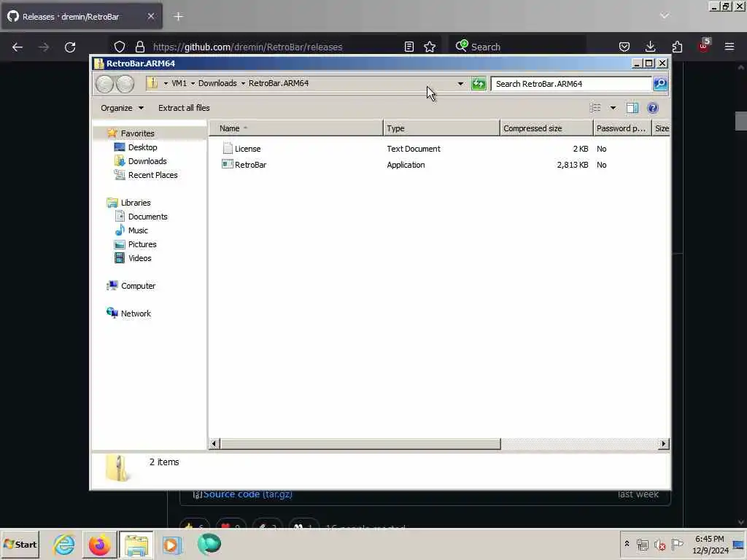The width and height of the screenshot is (747, 560).
Task: Click the horizontal scrollbar thumb
Action: pos(360,444)
